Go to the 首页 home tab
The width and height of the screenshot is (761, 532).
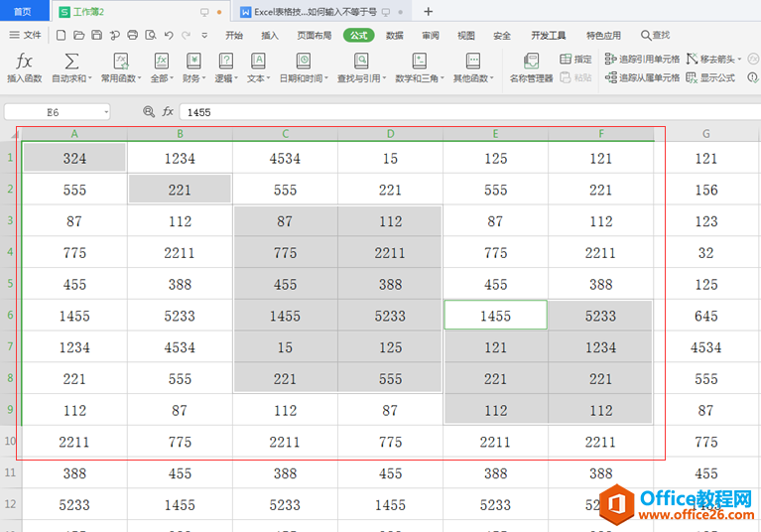click(x=23, y=11)
